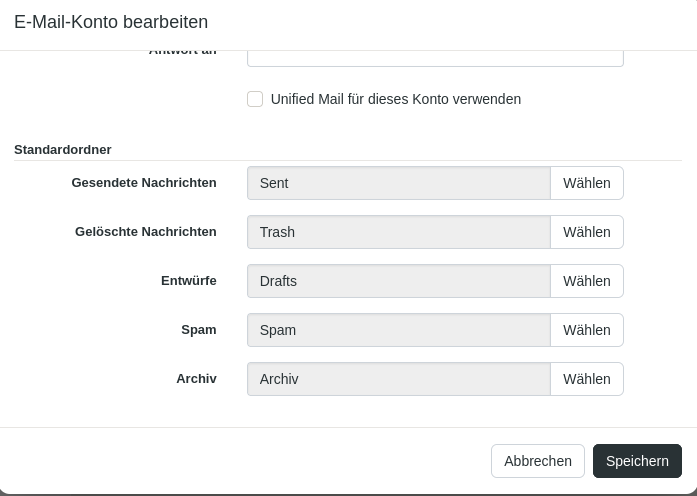Choose a folder for Entwürfe via Wählen
This screenshot has height=496, width=697.
[x=586, y=281]
